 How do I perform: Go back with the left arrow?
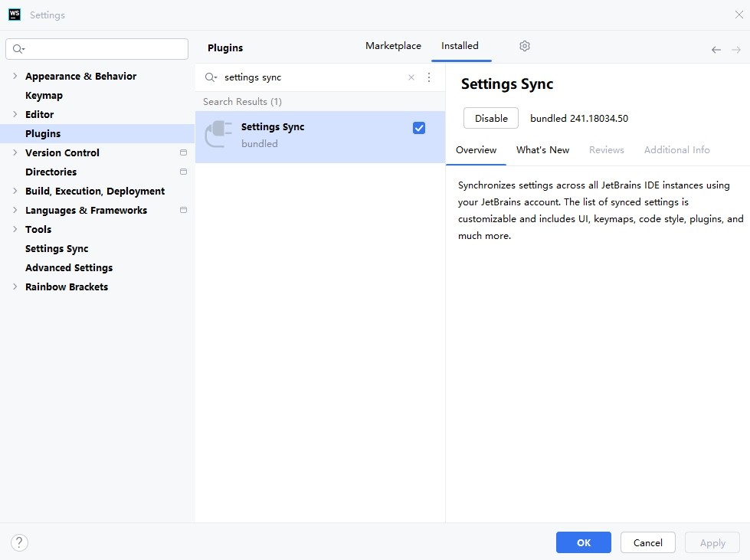click(x=716, y=50)
